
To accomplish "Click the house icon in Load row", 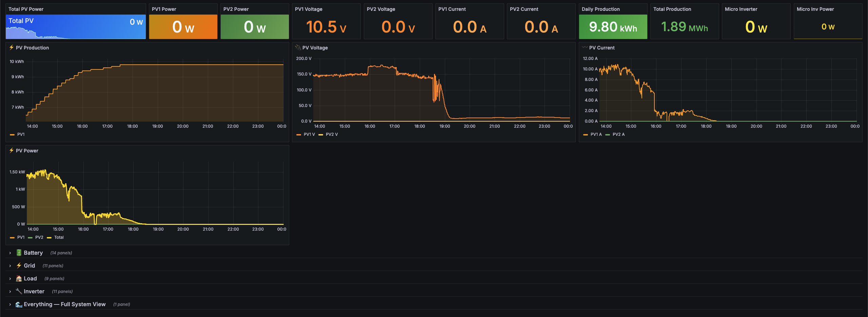I will click(19, 278).
